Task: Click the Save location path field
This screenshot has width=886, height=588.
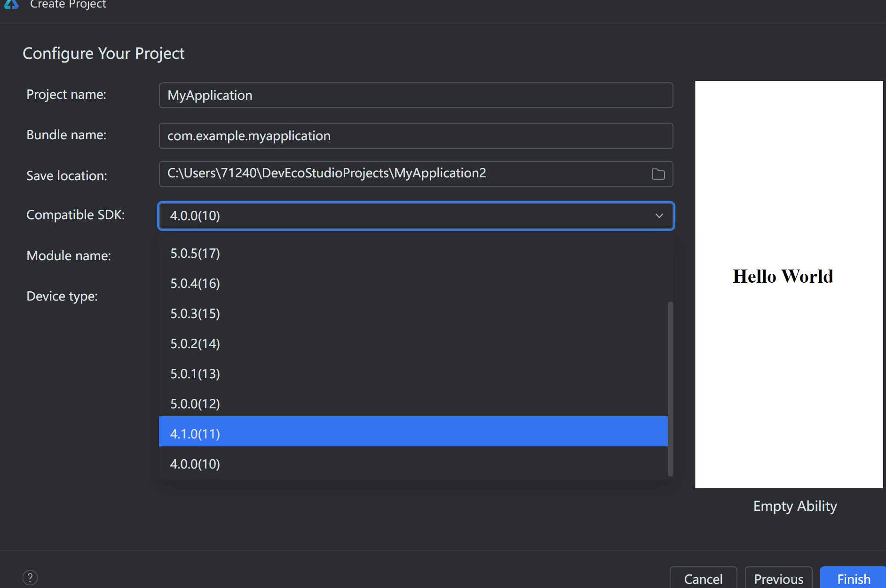Action: (x=404, y=174)
